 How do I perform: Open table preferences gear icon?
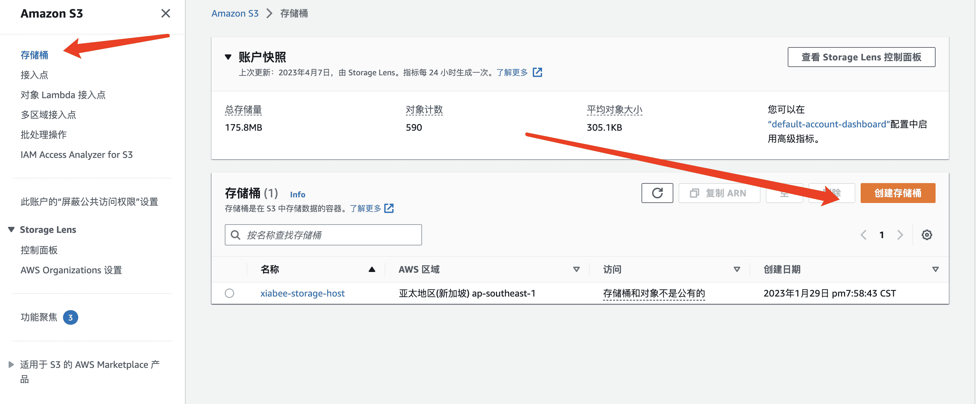point(927,235)
